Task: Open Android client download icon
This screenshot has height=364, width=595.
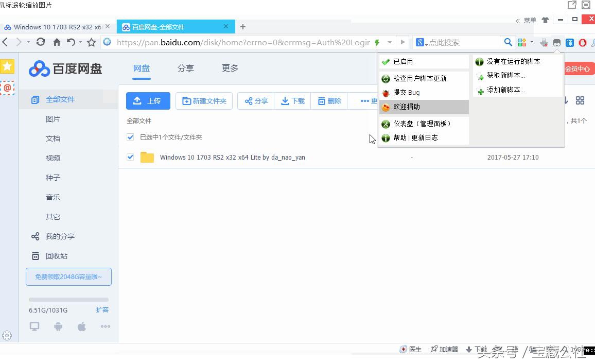Action: pyautogui.click(x=58, y=326)
